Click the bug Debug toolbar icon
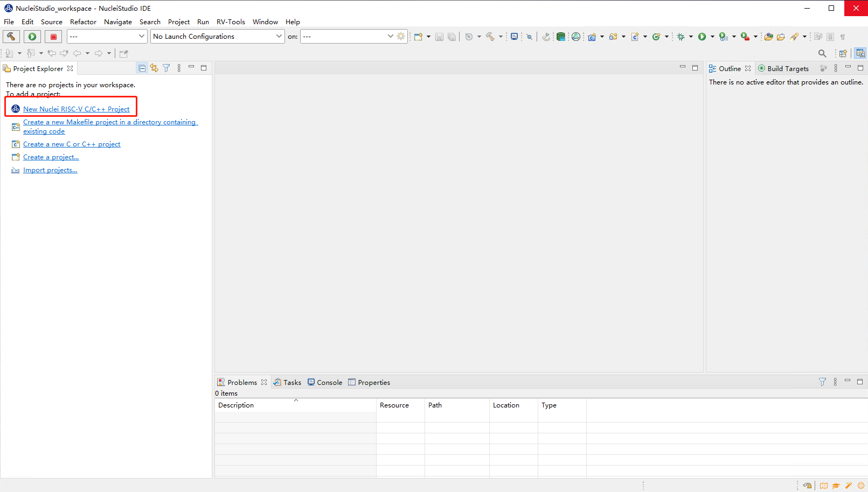 point(681,37)
